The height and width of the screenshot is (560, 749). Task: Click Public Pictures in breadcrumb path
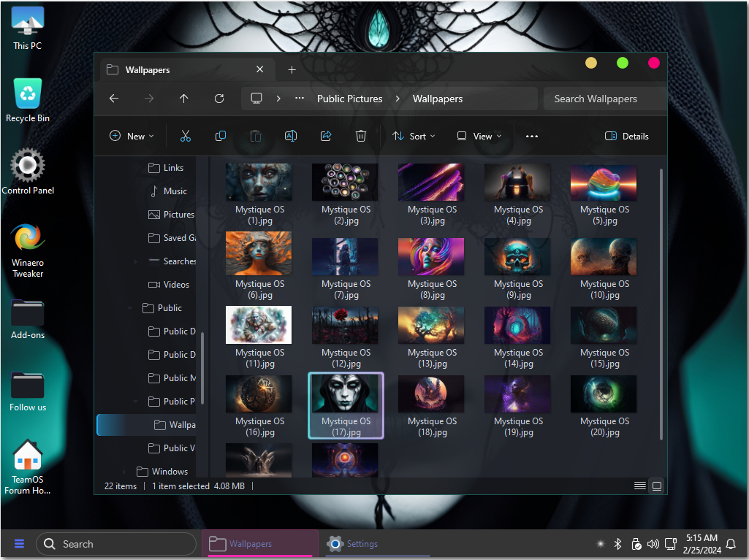pos(349,99)
